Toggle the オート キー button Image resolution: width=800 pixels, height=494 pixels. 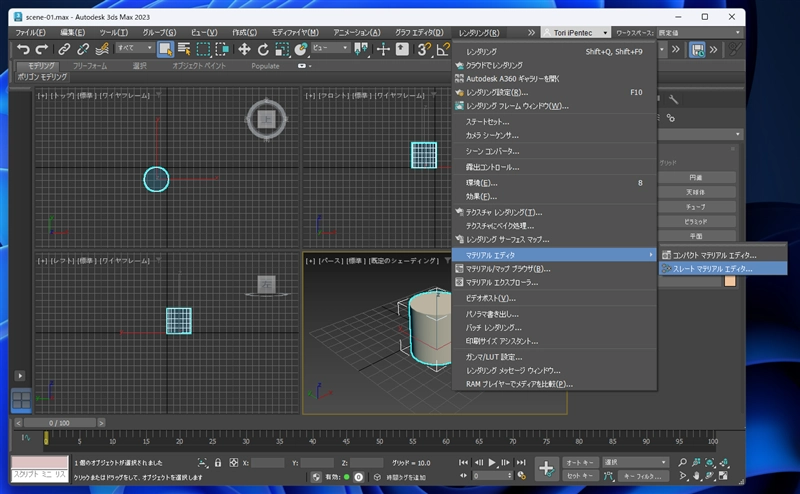tap(580, 462)
